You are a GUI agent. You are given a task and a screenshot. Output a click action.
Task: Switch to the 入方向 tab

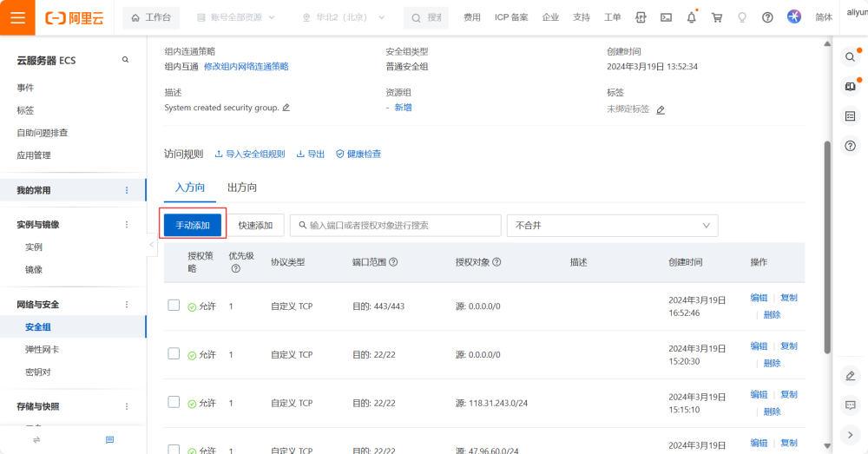(x=190, y=188)
